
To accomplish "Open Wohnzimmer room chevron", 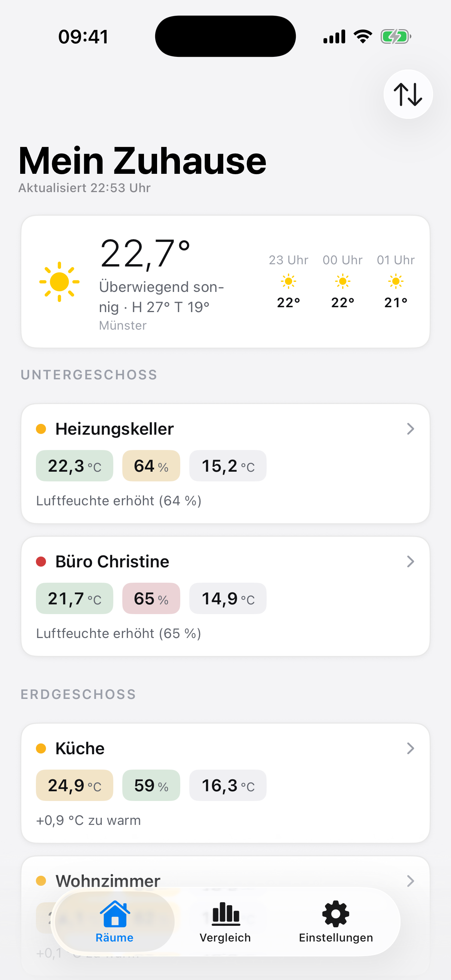I will tap(410, 881).
